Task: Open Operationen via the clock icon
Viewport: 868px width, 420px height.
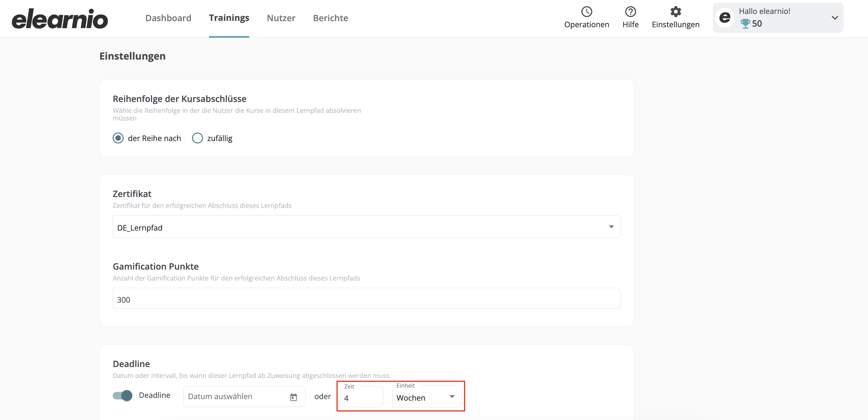Action: [x=587, y=12]
